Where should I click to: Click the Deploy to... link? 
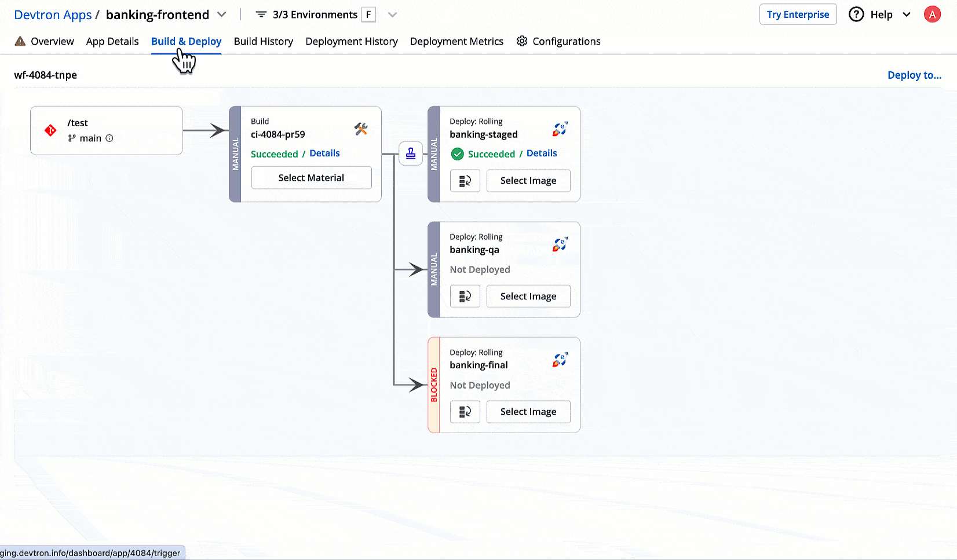[x=914, y=75]
